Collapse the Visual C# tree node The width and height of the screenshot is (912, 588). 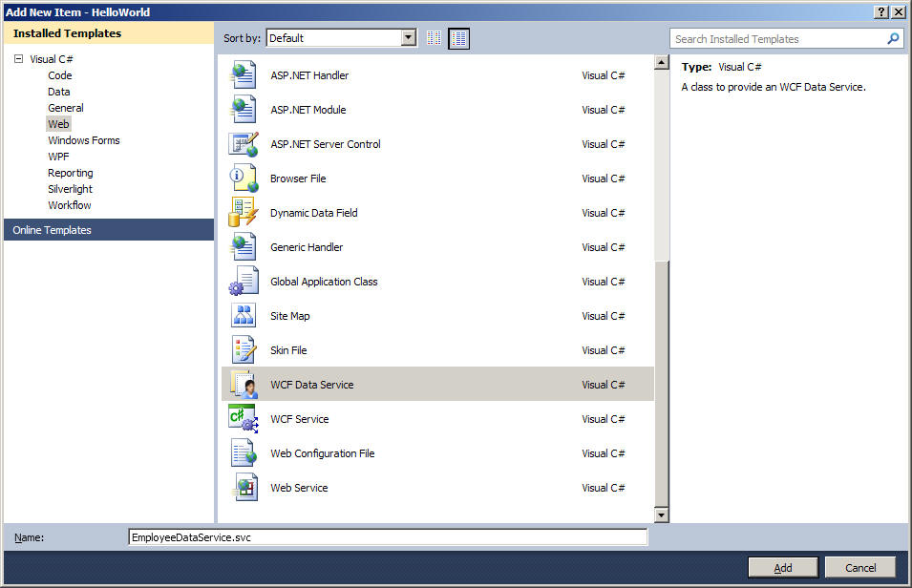click(x=18, y=59)
